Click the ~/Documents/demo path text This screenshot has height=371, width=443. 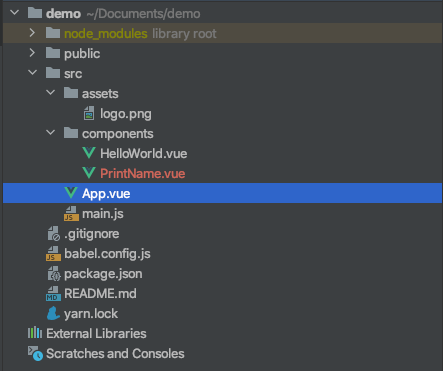click(x=143, y=14)
